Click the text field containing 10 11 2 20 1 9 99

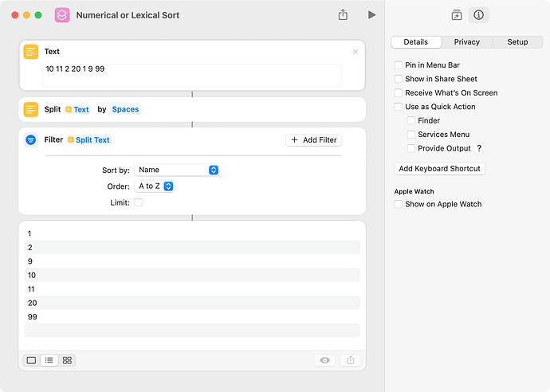192,75
